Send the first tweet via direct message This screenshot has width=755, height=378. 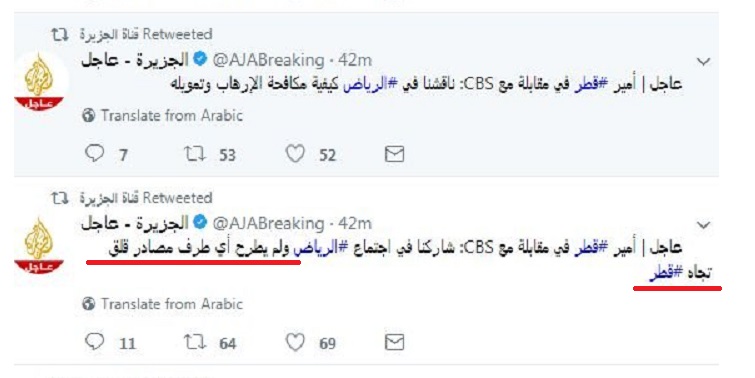point(394,154)
